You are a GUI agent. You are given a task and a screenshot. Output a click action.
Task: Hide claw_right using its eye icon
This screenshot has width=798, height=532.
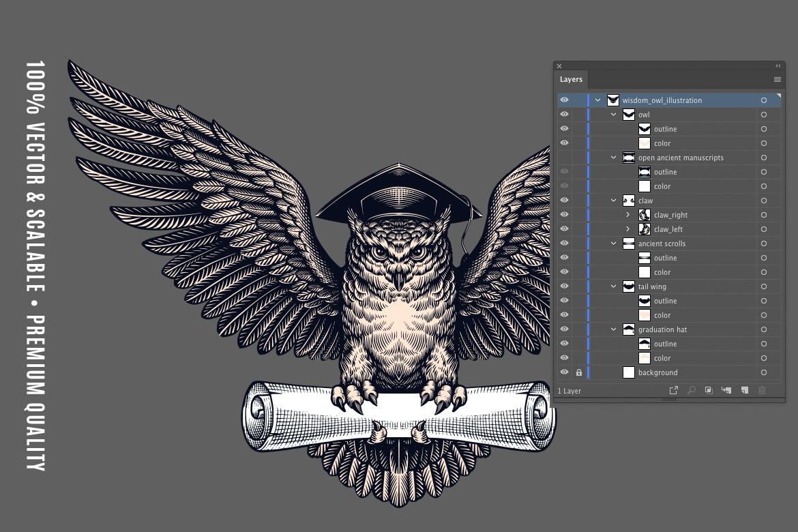tap(565, 214)
